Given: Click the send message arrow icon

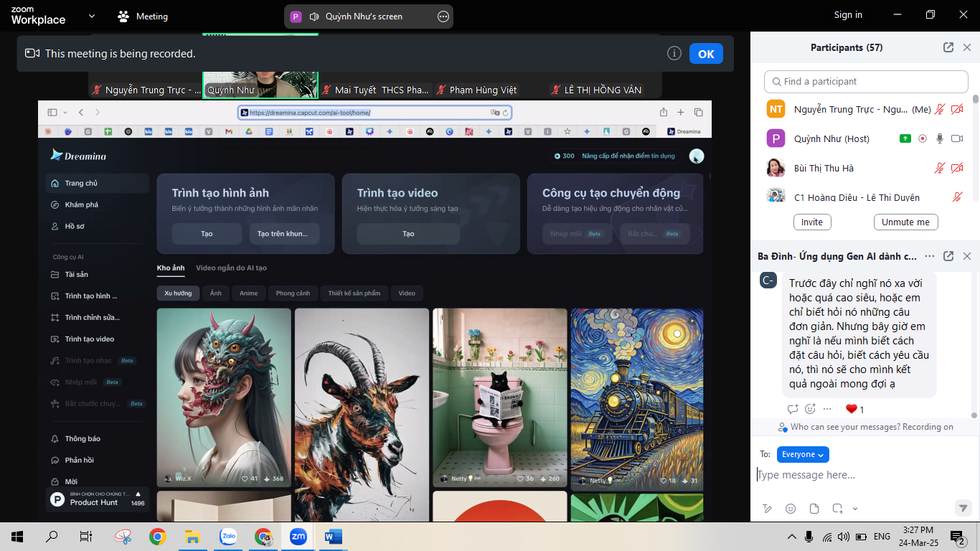Looking at the screenshot, I should 963,508.
